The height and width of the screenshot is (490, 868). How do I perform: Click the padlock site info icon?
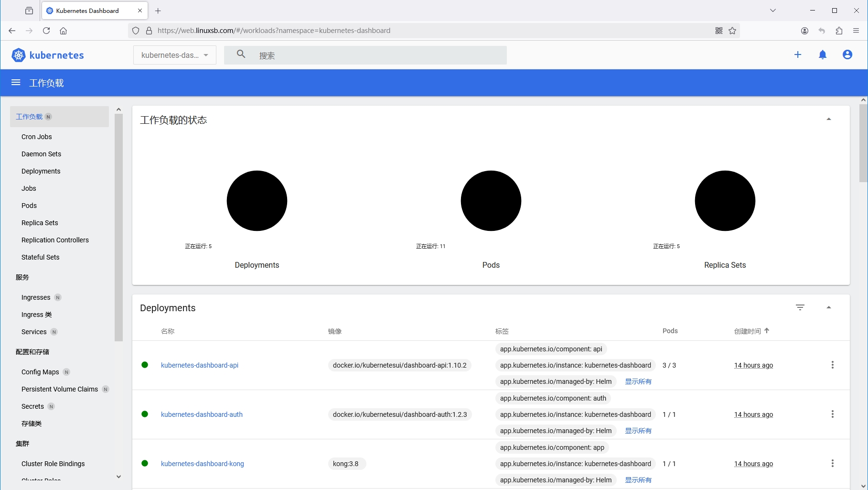pos(149,31)
